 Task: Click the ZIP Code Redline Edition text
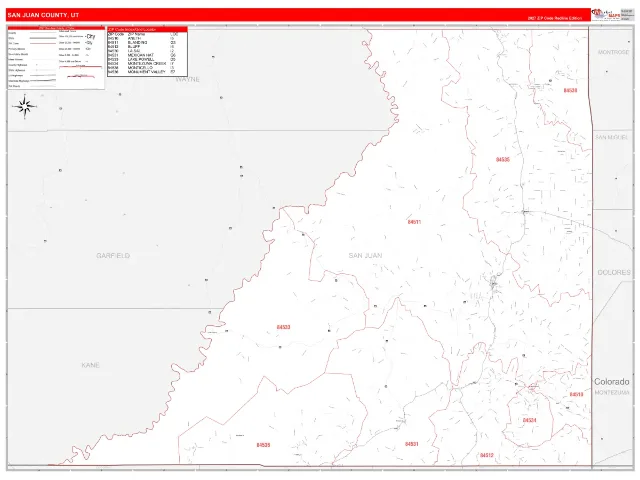(554, 18)
